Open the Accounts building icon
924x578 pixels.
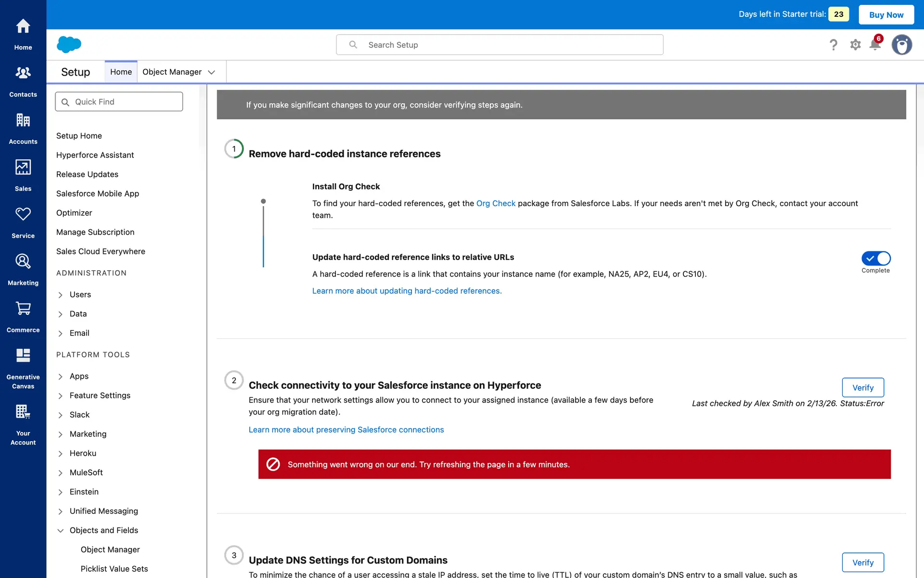23,120
